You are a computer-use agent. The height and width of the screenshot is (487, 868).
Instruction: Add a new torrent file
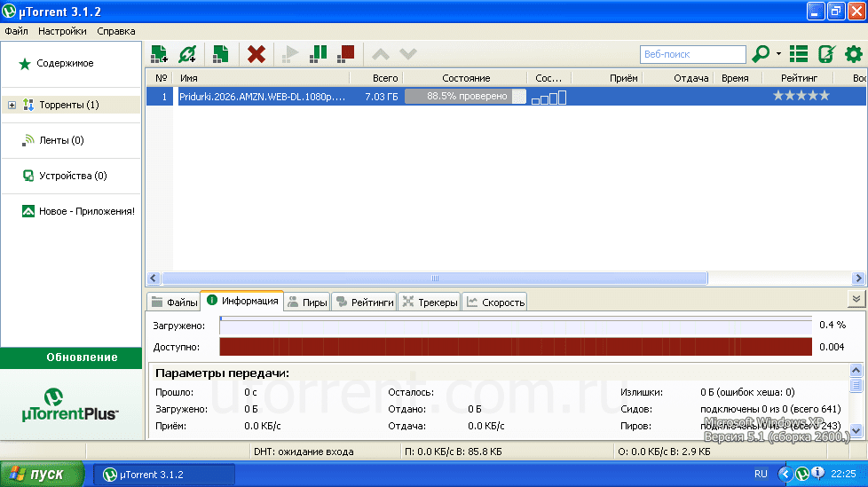point(160,54)
